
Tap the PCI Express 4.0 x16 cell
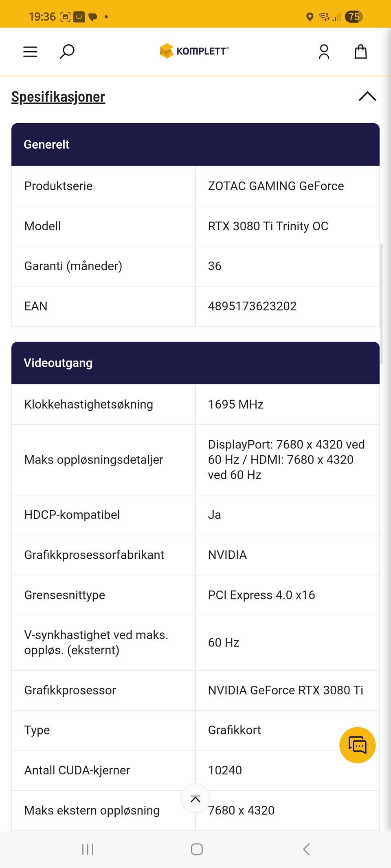(288, 595)
